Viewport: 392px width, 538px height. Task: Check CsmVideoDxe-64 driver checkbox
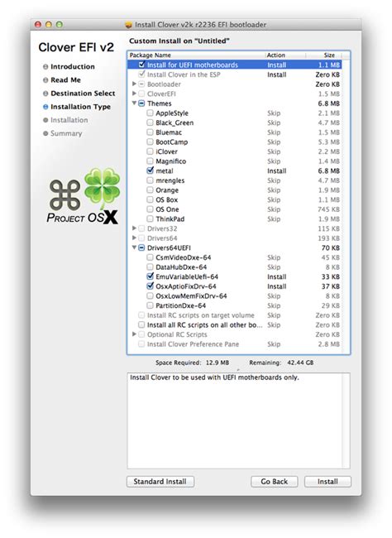pos(150,257)
